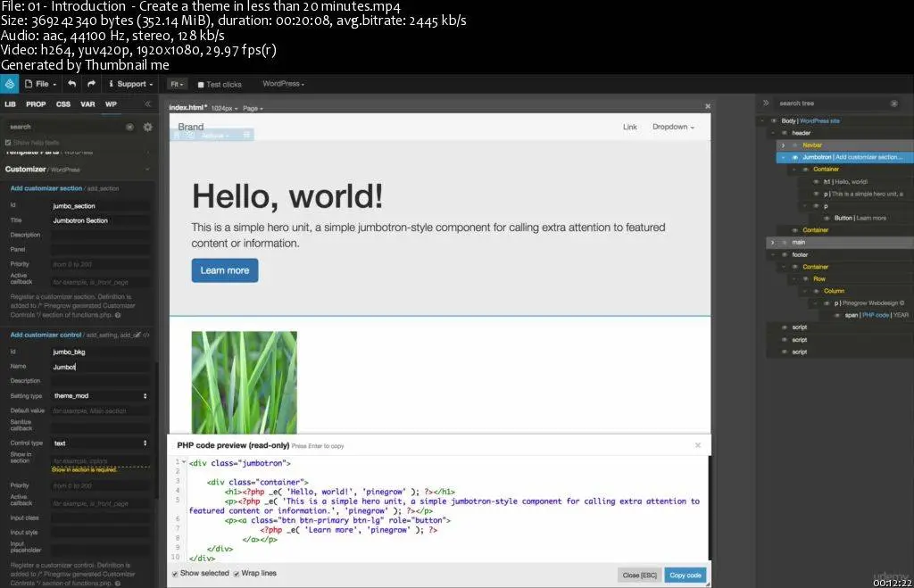
Task: Toggle Show selected checkbox
Action: tap(175, 574)
